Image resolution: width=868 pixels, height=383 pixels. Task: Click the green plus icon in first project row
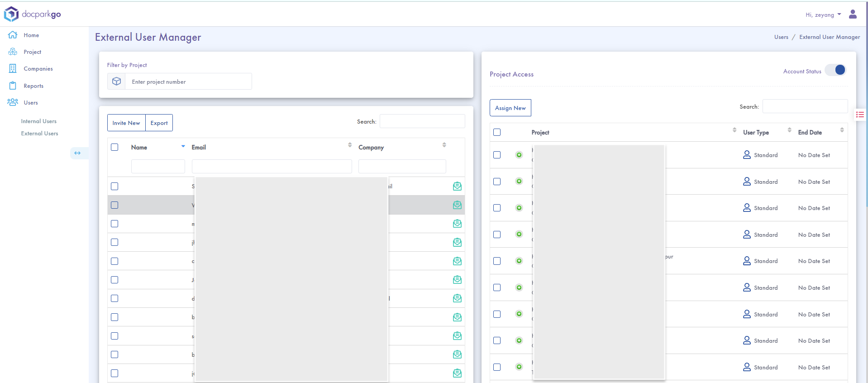[519, 155]
